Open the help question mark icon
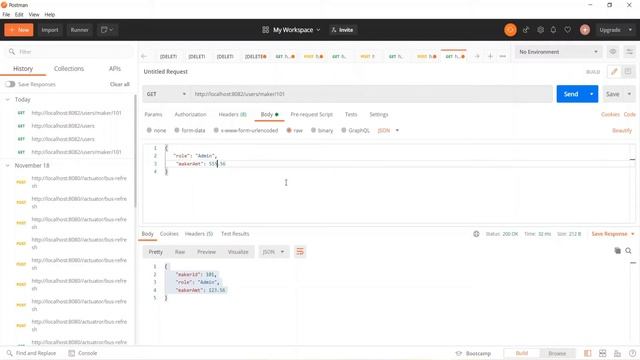The width and height of the screenshot is (640, 360). coord(632,353)
